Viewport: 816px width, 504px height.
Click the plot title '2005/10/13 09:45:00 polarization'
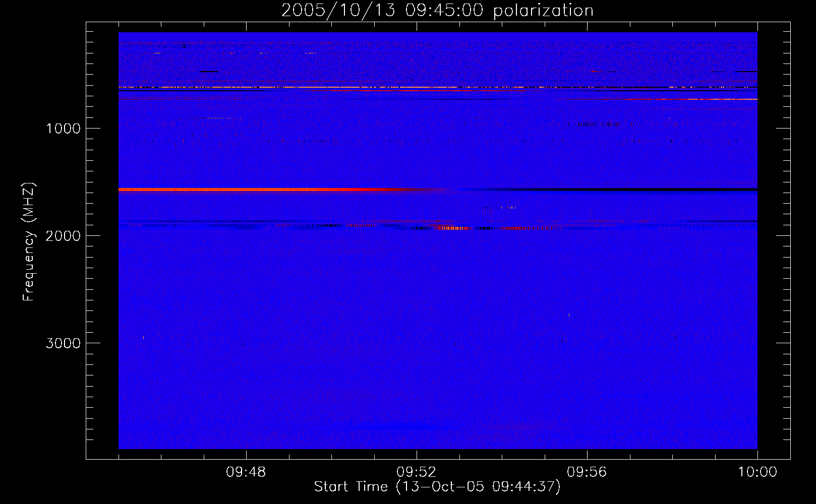pyautogui.click(x=437, y=11)
